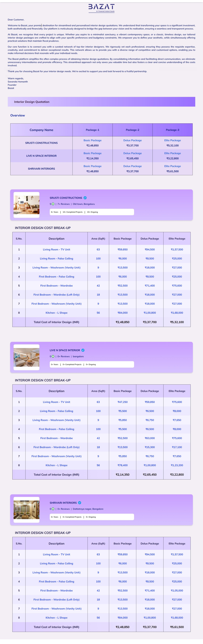203x644 pixels.
Task: Click the "Elite Package" header in the SHRIVARI table
Action: tap(177, 544)
